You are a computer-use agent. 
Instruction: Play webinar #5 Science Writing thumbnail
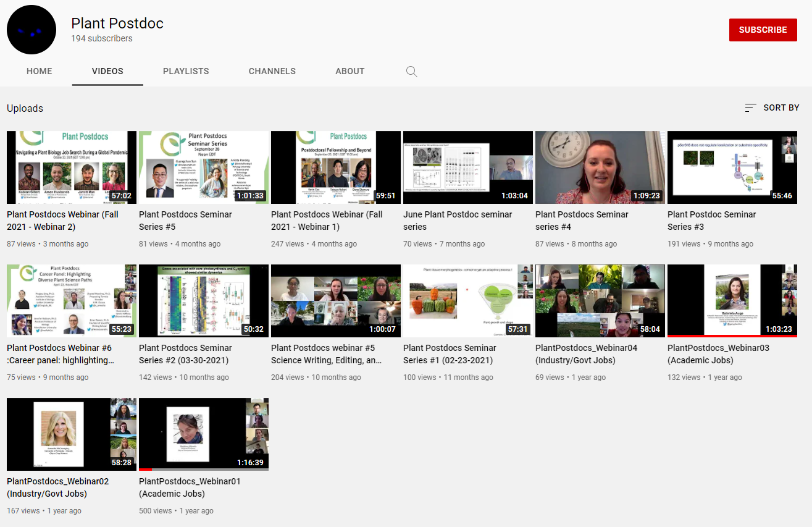click(336, 300)
